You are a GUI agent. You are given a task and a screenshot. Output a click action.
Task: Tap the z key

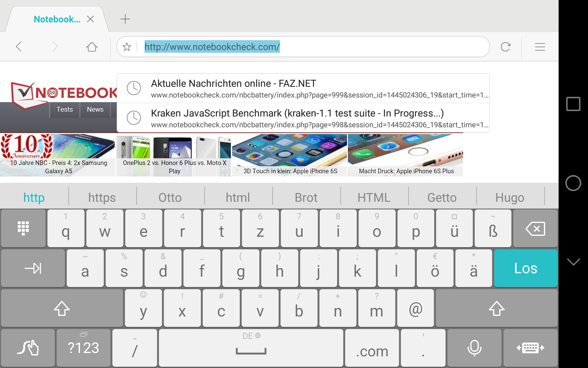point(260,228)
